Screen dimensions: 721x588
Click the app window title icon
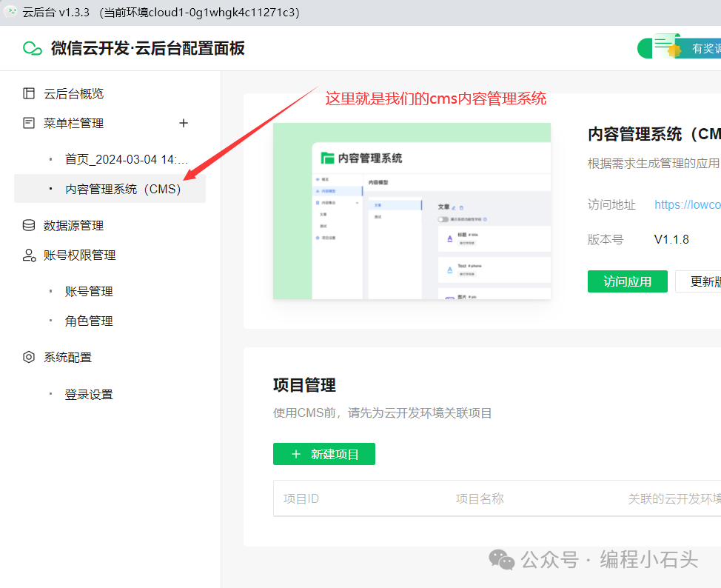(x=10, y=12)
